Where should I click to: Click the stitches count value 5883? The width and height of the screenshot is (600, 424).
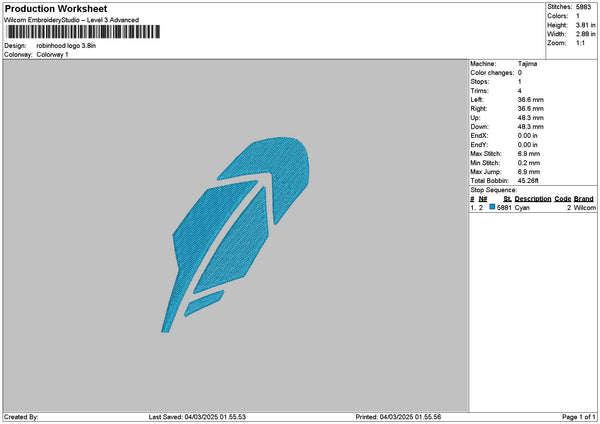pos(583,7)
